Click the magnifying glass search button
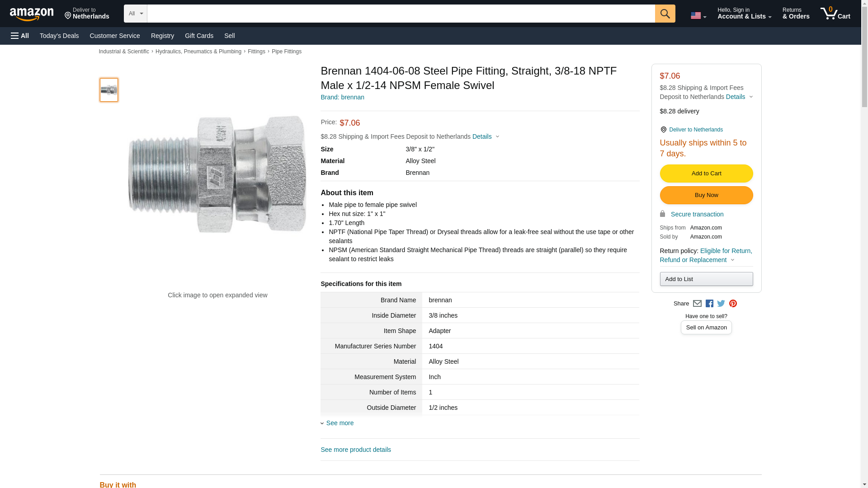This screenshot has width=868, height=488. click(665, 14)
